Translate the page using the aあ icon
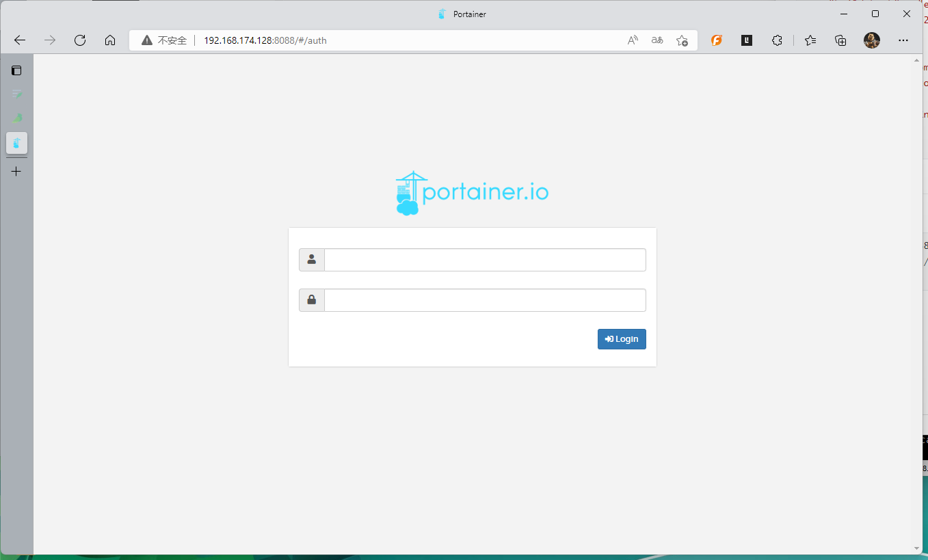928x560 pixels. point(657,40)
